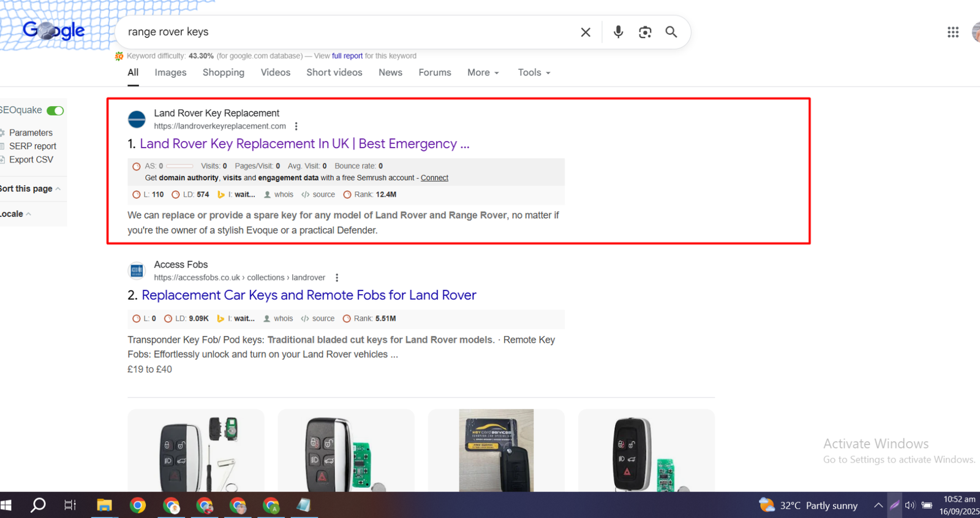The height and width of the screenshot is (518, 980).
Task: Start voice search with the microphone icon
Action: tap(618, 32)
